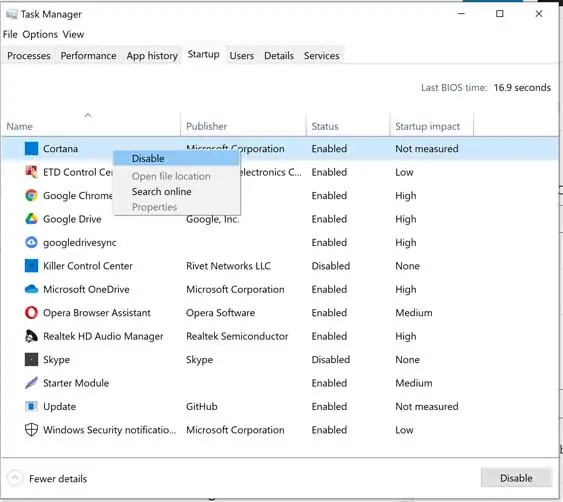Minimize the Task Manager window
The width and height of the screenshot is (563, 502).
click(x=461, y=14)
